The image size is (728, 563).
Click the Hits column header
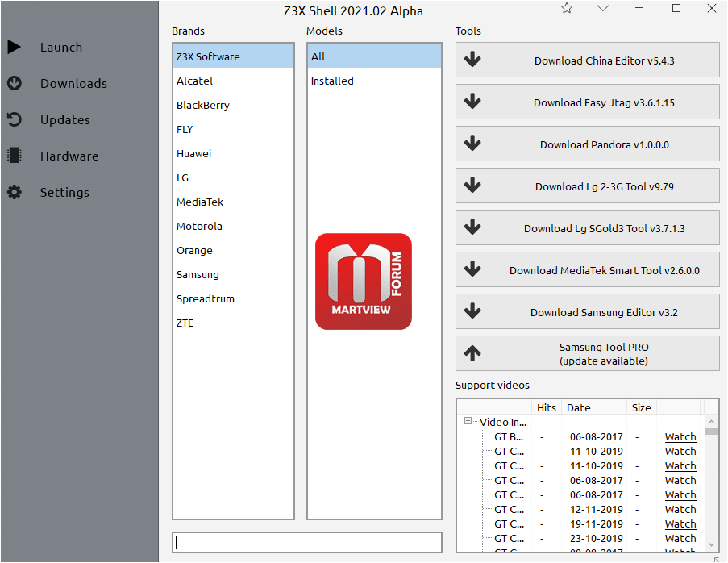coord(547,407)
